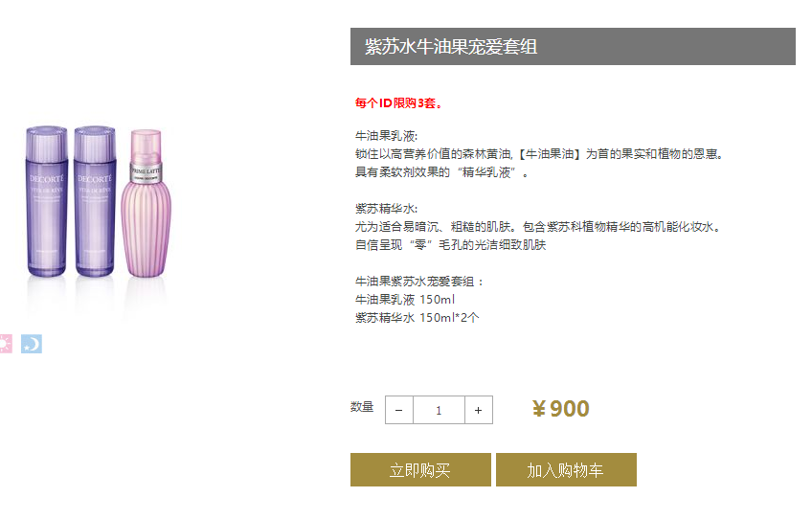Click the 自信呈现“零”毛孔 description line

(450, 245)
